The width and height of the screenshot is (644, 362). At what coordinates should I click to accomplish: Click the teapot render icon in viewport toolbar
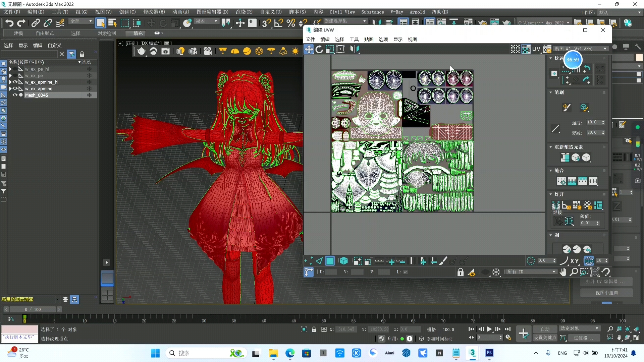pyautogui.click(x=142, y=51)
